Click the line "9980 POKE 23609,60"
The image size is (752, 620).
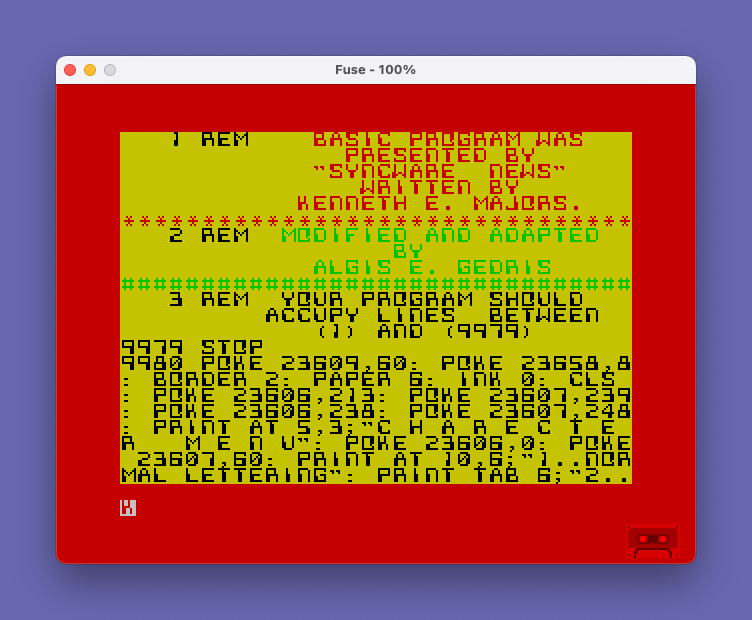[264, 363]
